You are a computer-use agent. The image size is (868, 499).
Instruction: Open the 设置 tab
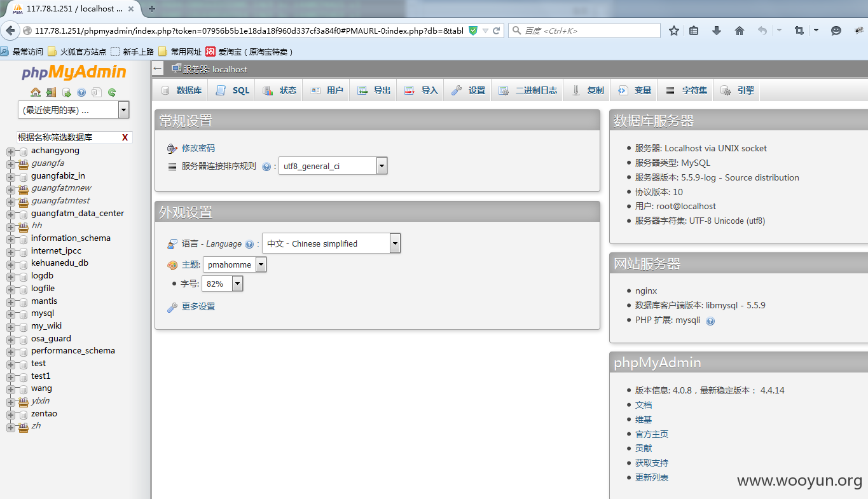click(x=468, y=90)
